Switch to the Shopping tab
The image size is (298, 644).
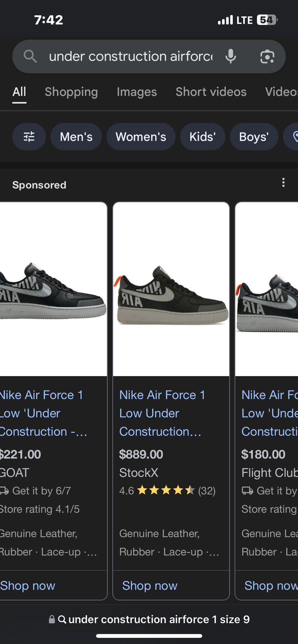(x=71, y=92)
